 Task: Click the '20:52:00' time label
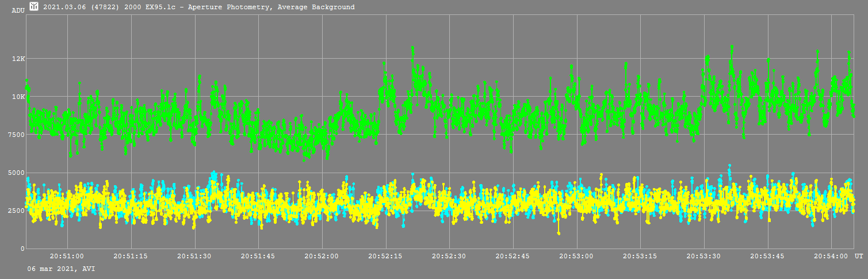pos(322,257)
